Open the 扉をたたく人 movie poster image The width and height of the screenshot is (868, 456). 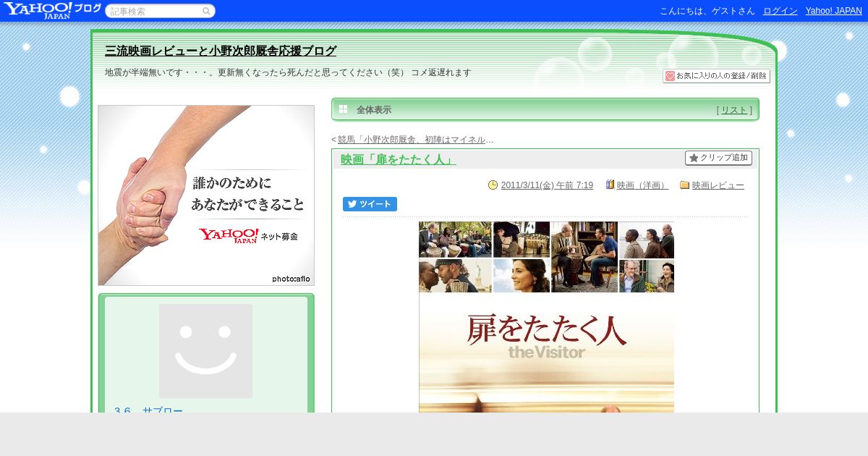546,317
